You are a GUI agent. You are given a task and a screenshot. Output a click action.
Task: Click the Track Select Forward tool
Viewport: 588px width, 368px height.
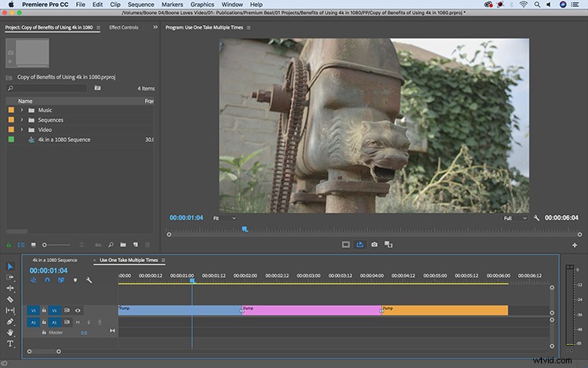pos(10,277)
